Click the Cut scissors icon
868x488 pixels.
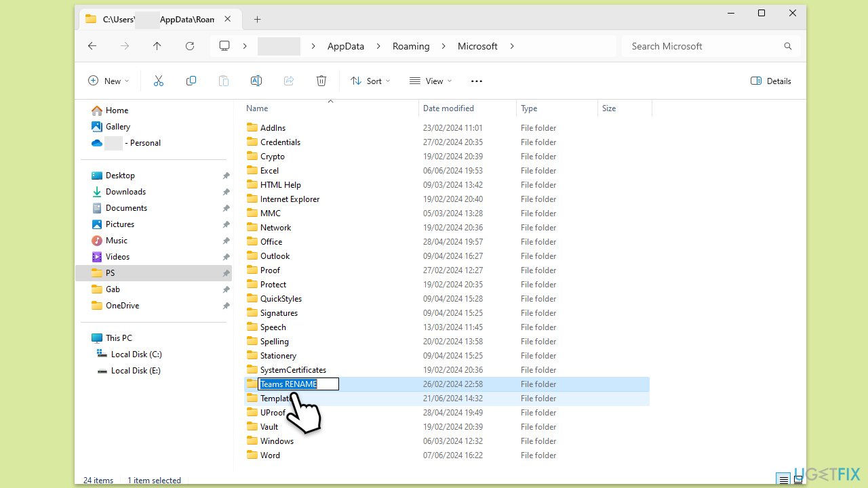click(159, 81)
